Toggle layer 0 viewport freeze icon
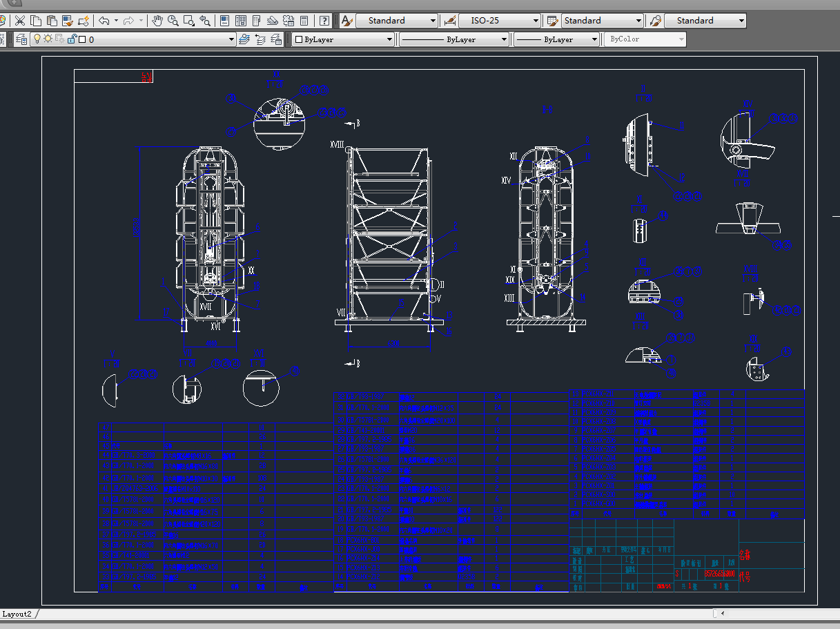The width and height of the screenshot is (840, 629). [x=59, y=39]
